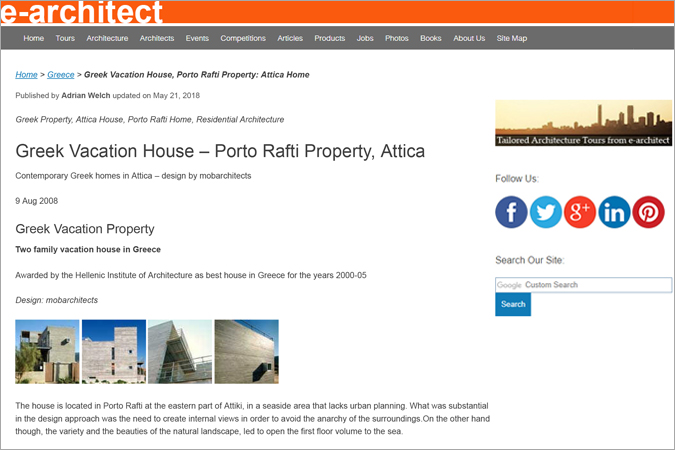
Task: Click author name Adrian Welch
Action: [86, 95]
